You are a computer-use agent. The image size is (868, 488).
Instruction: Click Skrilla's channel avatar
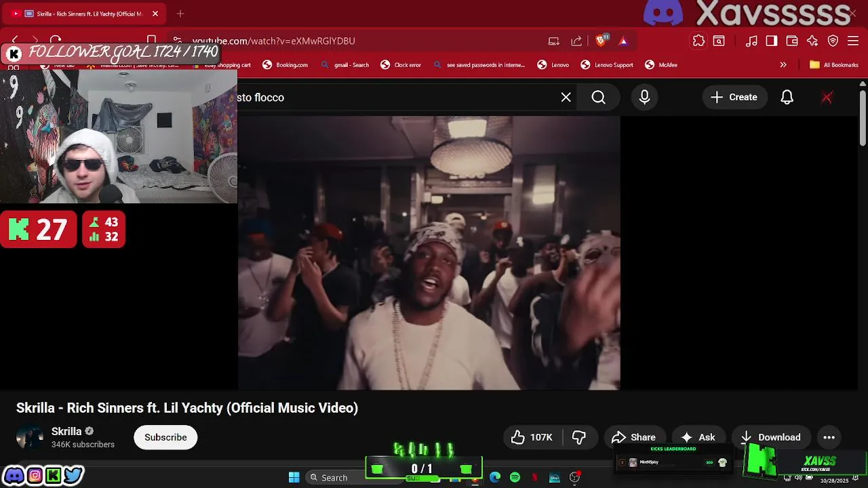pyautogui.click(x=30, y=437)
